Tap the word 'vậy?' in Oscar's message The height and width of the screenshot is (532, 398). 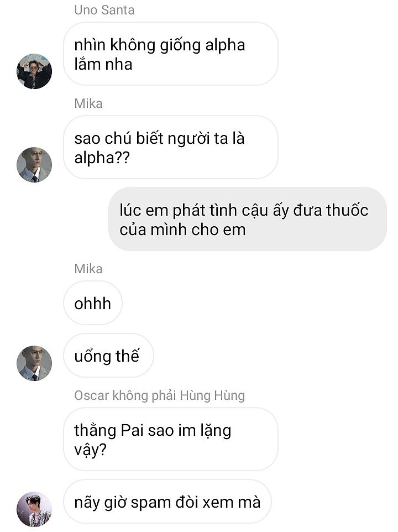(x=90, y=450)
